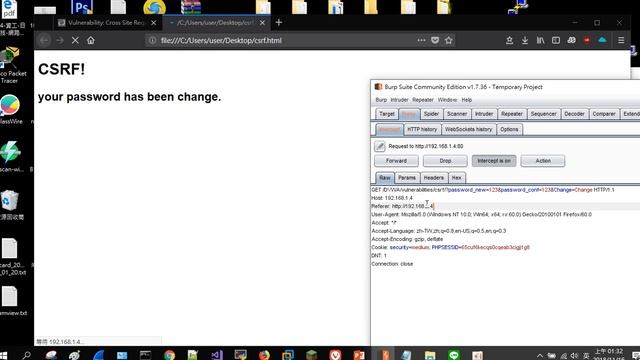Open Firefox from the Windows taskbar

[264, 355]
